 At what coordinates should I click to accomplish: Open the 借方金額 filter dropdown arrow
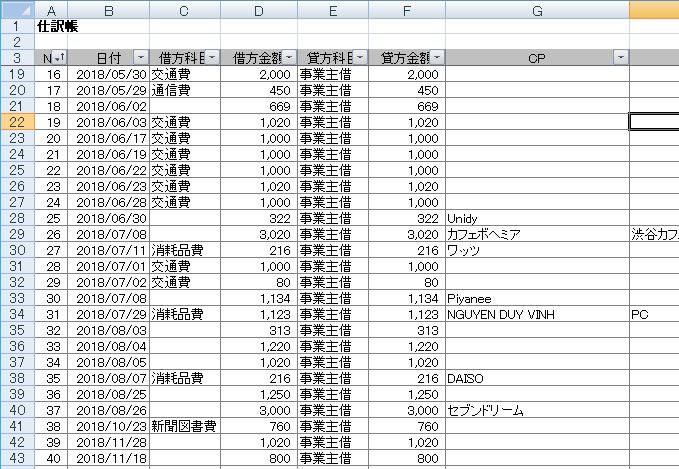coord(289,58)
